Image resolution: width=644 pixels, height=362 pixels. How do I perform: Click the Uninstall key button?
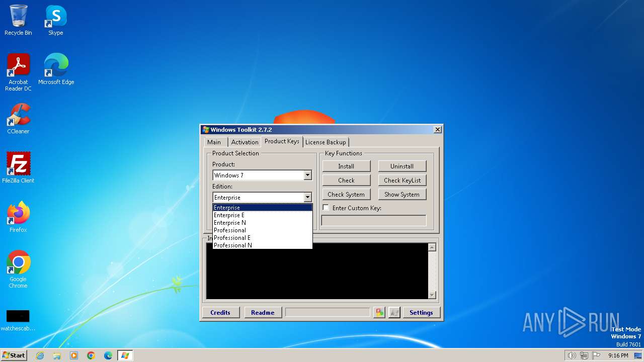[x=402, y=166]
